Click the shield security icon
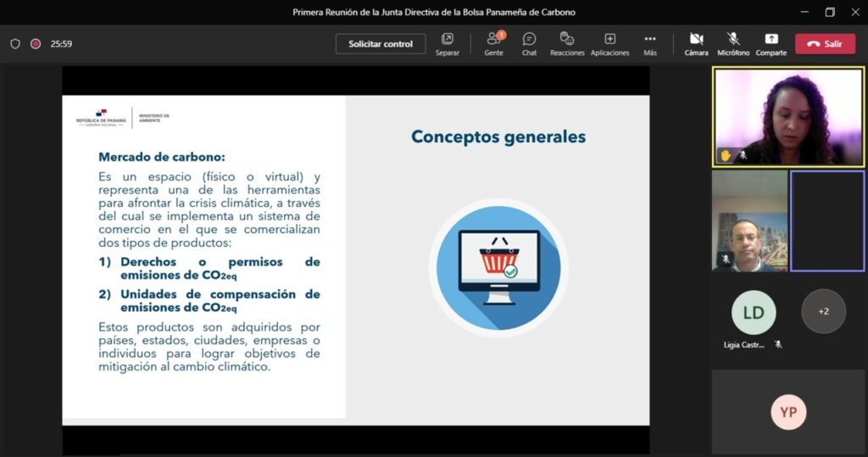The image size is (868, 457). (15, 44)
